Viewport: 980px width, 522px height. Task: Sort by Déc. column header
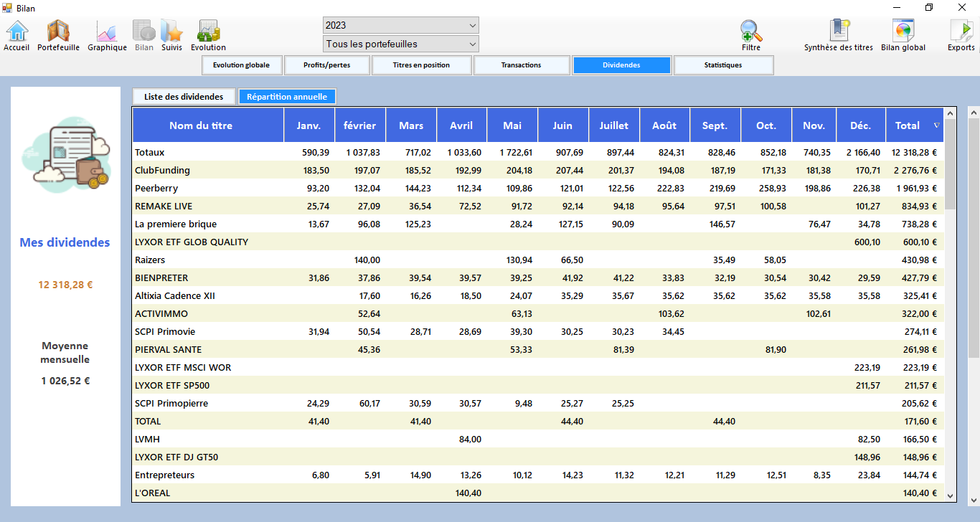coord(861,125)
